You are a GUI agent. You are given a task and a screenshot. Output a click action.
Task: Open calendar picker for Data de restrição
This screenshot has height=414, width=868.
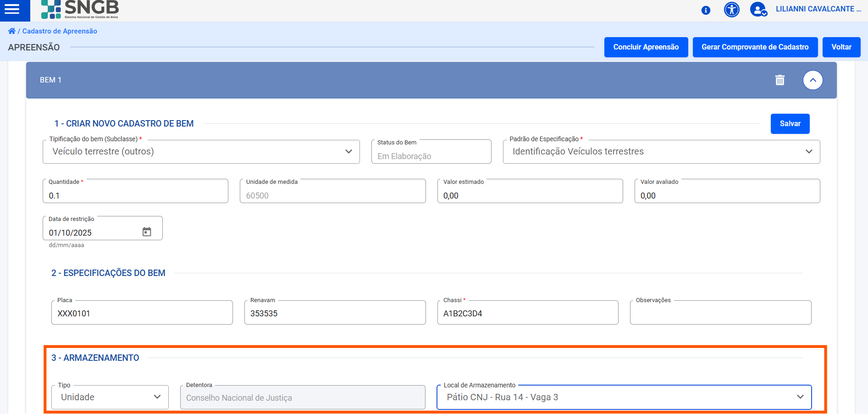pyautogui.click(x=147, y=232)
